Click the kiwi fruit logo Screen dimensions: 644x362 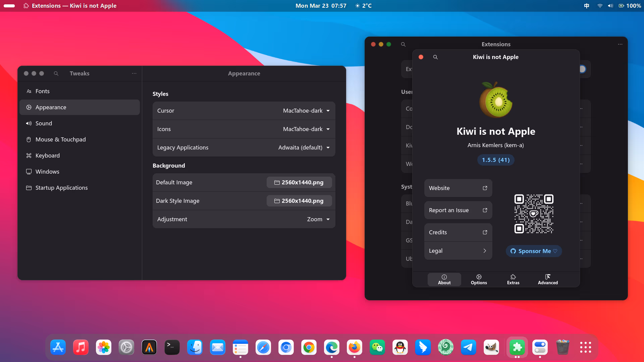pyautogui.click(x=496, y=100)
